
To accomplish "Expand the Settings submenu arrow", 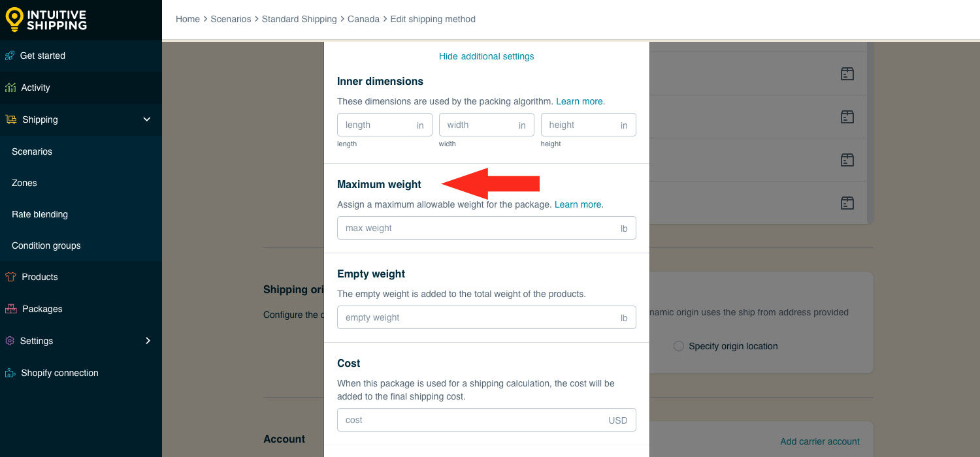I will (148, 341).
